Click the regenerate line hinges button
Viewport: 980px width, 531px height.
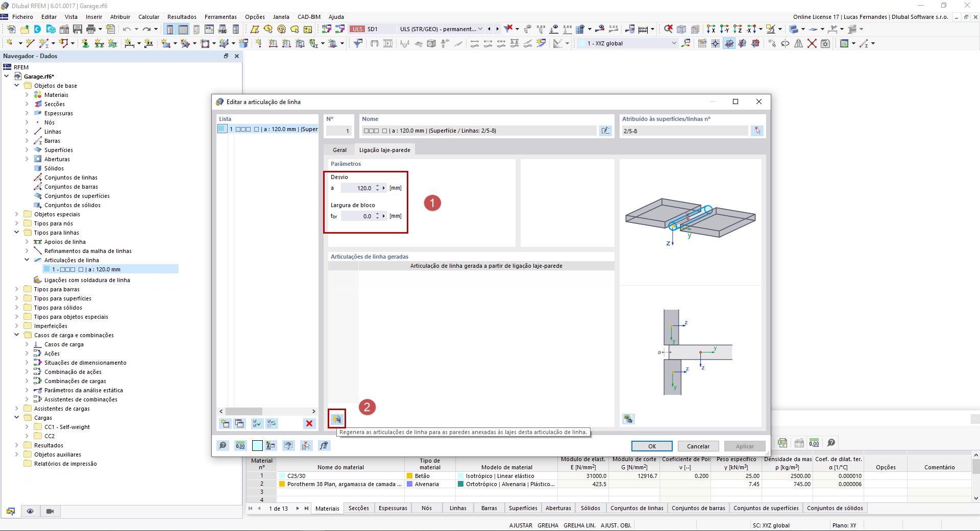click(336, 419)
